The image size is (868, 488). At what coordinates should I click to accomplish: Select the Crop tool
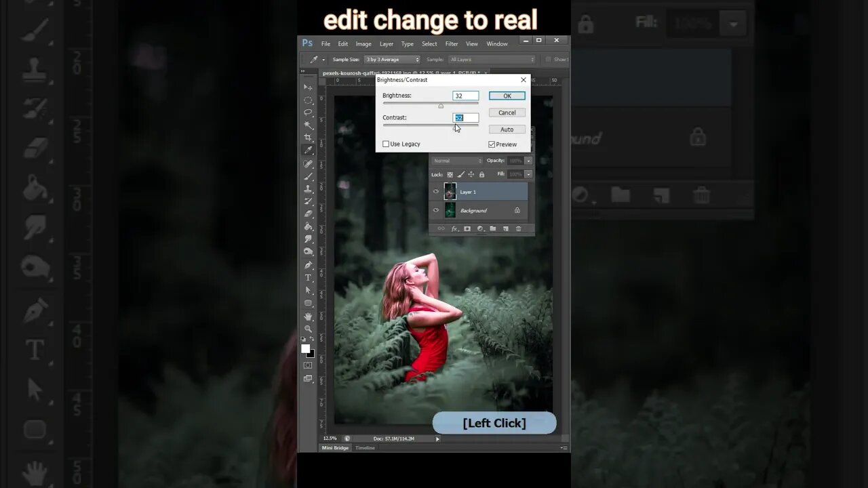[x=308, y=138]
